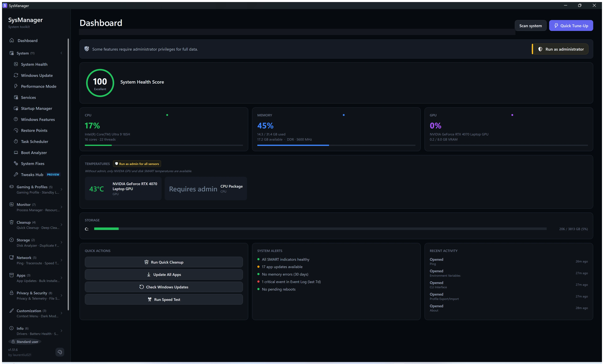Click the Memory usage progress bar
This screenshot has height=364, width=604.
pos(336,145)
